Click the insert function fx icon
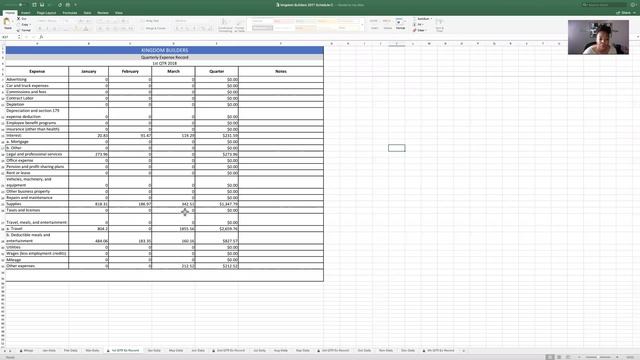This screenshot has width=640, height=360. [41, 37]
